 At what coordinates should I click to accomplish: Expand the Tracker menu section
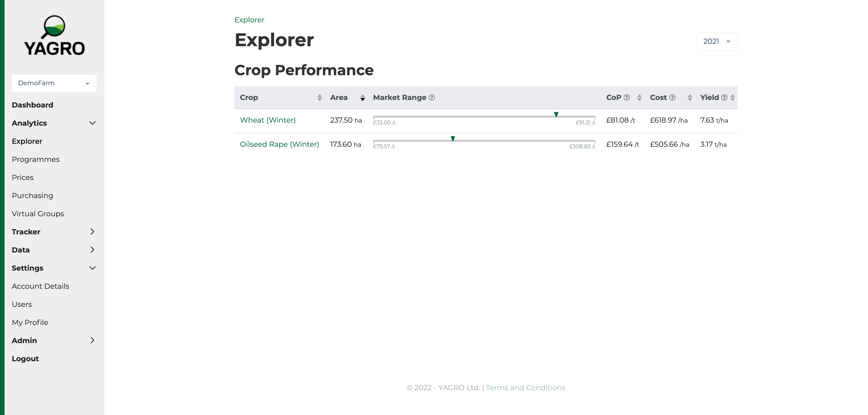pos(92,232)
